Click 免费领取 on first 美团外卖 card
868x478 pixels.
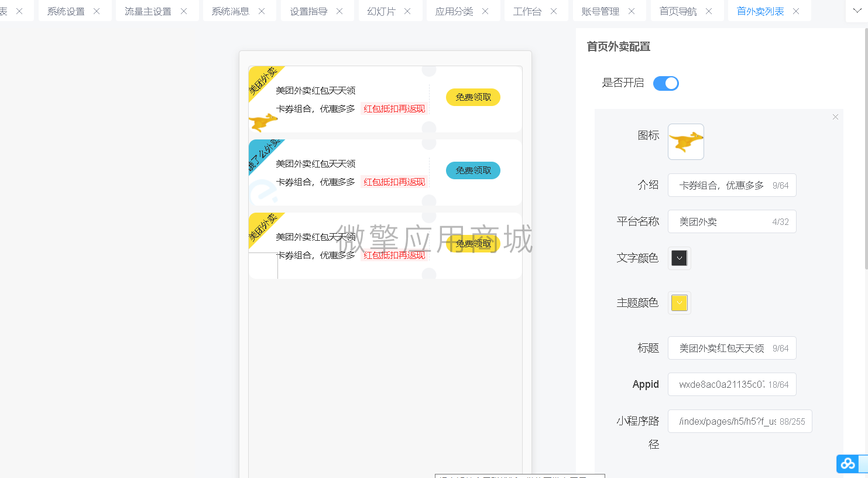[473, 97]
